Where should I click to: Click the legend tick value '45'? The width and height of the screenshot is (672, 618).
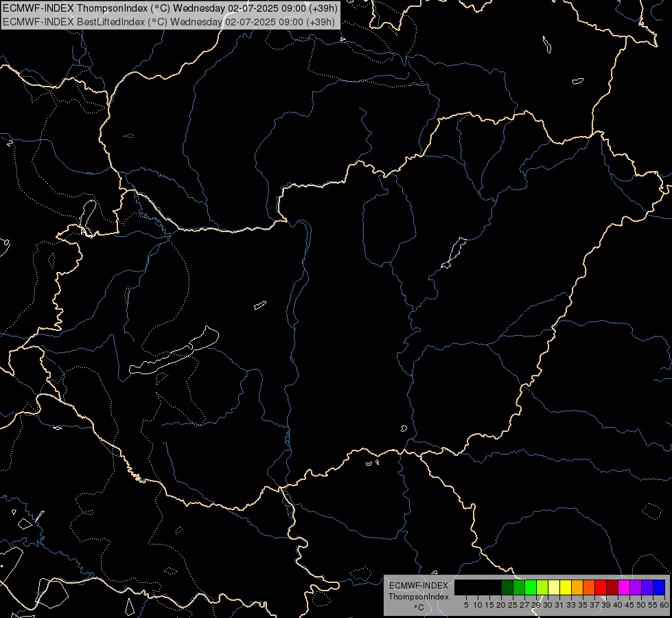coord(629,605)
